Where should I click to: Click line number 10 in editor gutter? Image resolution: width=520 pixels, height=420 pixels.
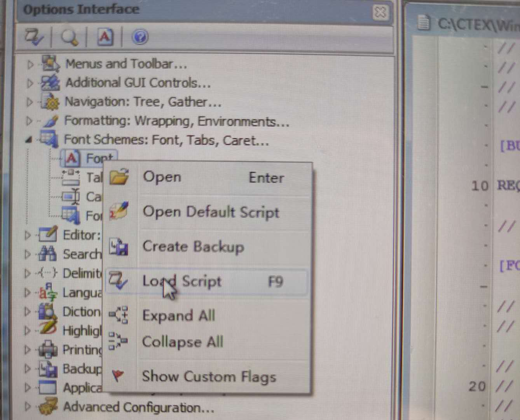[x=480, y=186]
